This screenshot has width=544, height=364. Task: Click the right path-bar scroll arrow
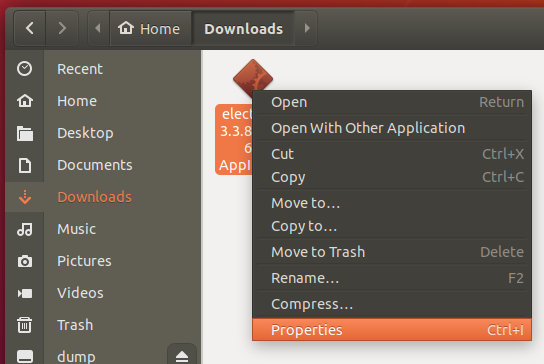point(306,28)
